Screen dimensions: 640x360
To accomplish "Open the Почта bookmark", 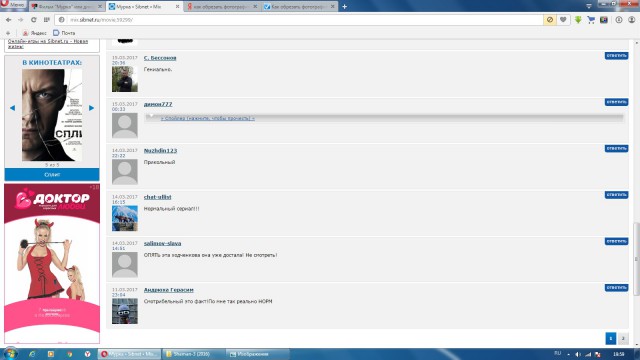I will (64, 33).
